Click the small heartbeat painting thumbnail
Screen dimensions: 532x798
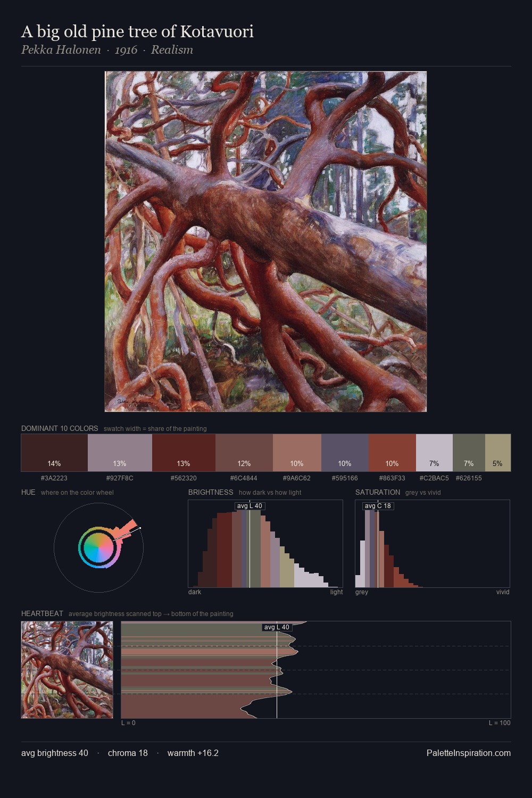click(x=67, y=670)
